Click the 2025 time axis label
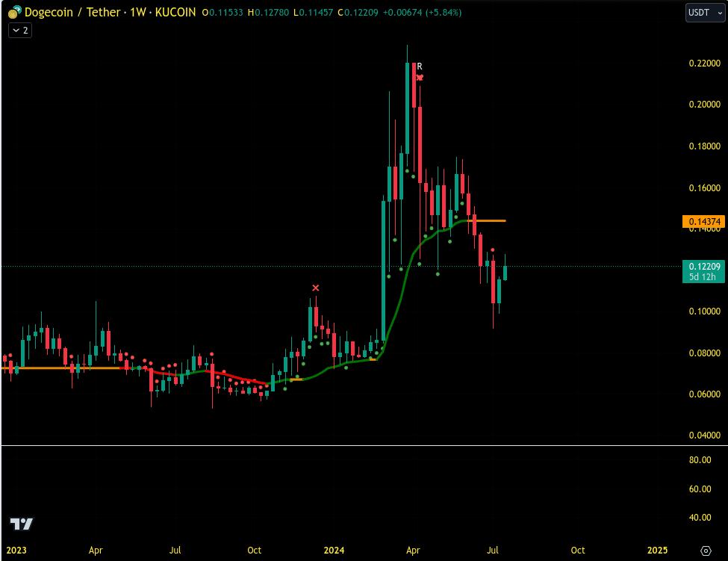Image resolution: width=728 pixels, height=561 pixels. click(x=657, y=551)
